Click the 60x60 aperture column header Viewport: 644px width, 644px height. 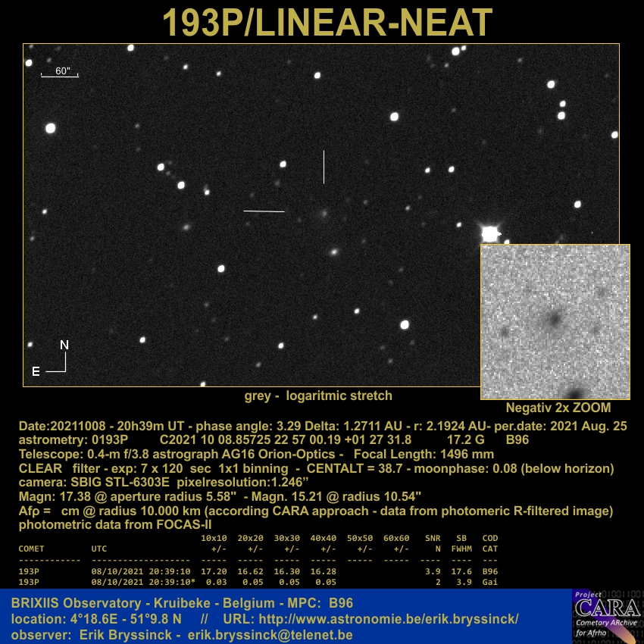click(x=396, y=538)
